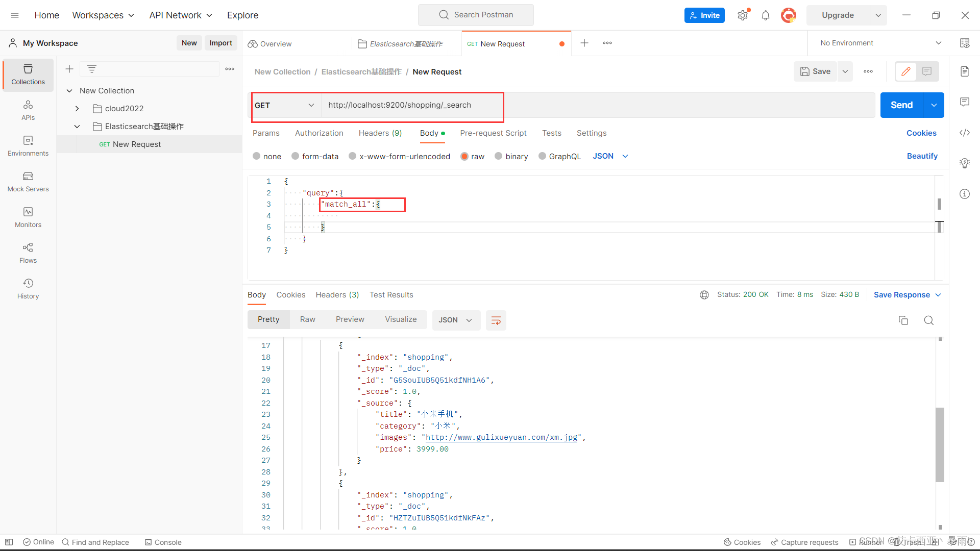Click the Send button to execute request
The width and height of the screenshot is (980, 551).
click(901, 104)
